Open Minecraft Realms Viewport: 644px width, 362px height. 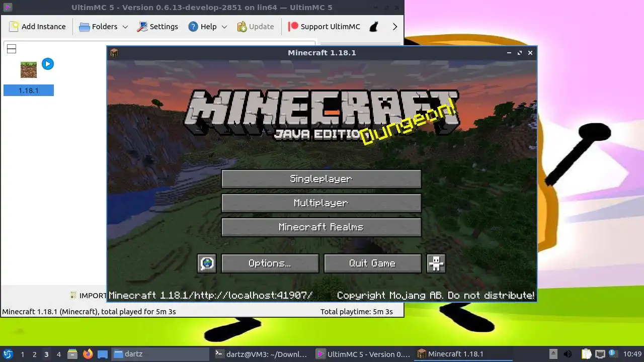(x=321, y=227)
